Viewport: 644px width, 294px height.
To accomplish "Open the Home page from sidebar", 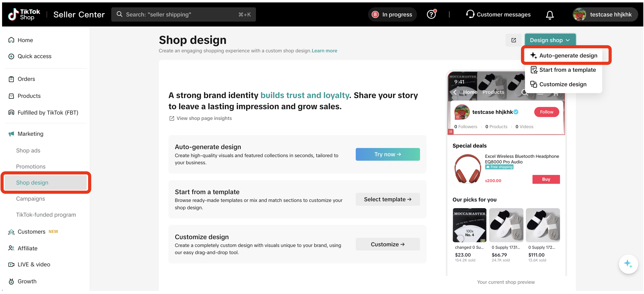I will pos(12,40).
